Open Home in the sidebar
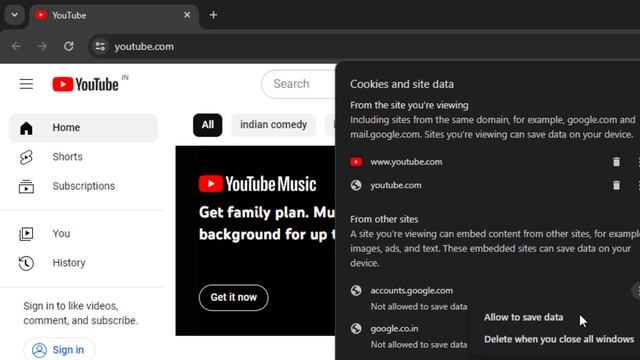This screenshot has height=360, width=640. pos(83,128)
